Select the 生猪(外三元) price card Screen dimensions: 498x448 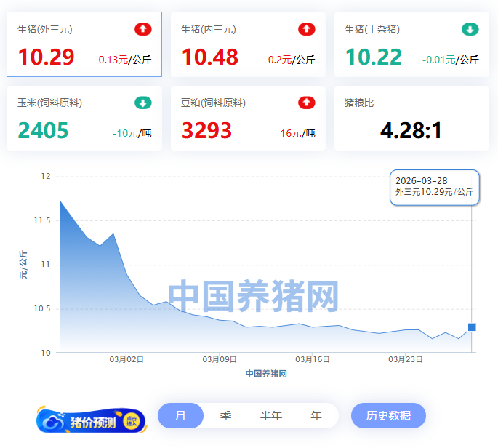click(84, 44)
